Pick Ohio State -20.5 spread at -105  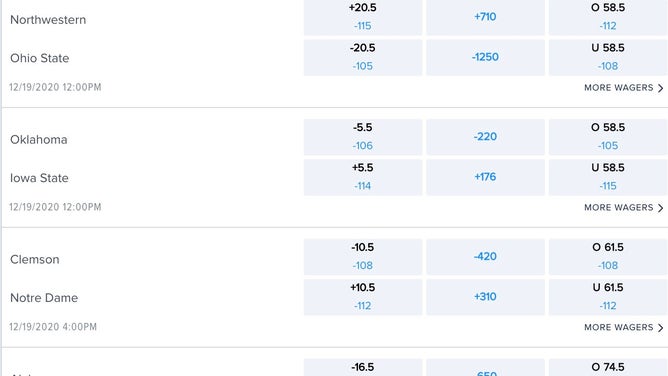click(363, 57)
